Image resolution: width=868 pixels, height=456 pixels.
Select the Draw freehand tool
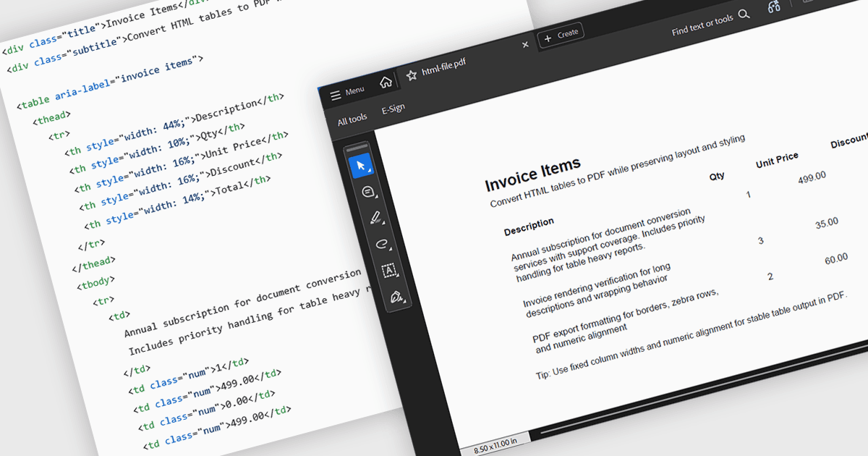(x=383, y=244)
